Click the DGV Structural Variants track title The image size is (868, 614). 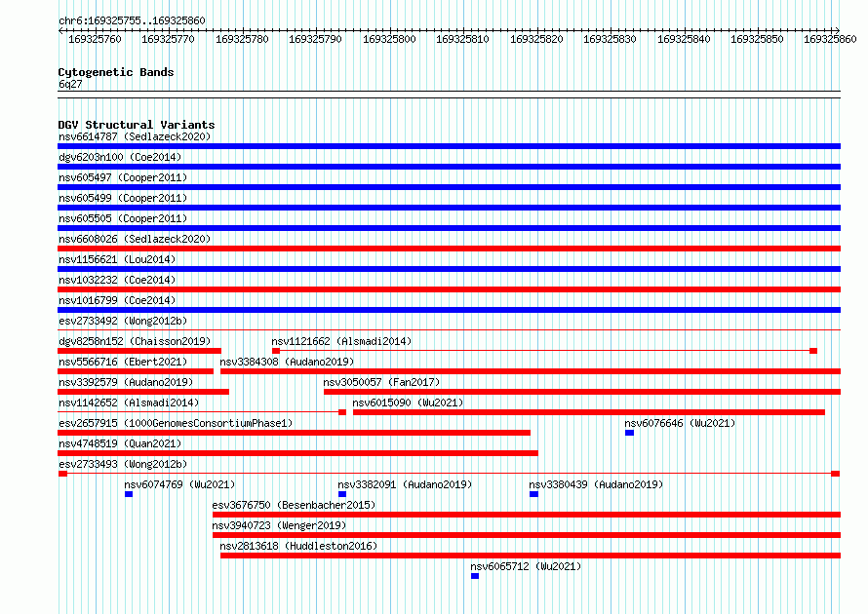coord(137,125)
